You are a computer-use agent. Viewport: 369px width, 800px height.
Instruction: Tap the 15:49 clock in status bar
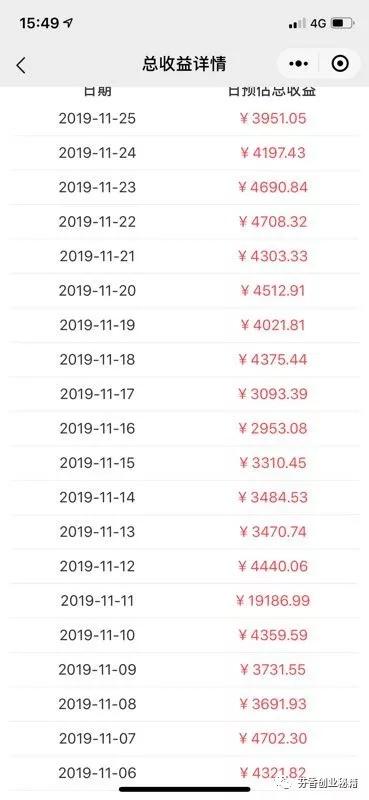40,23
